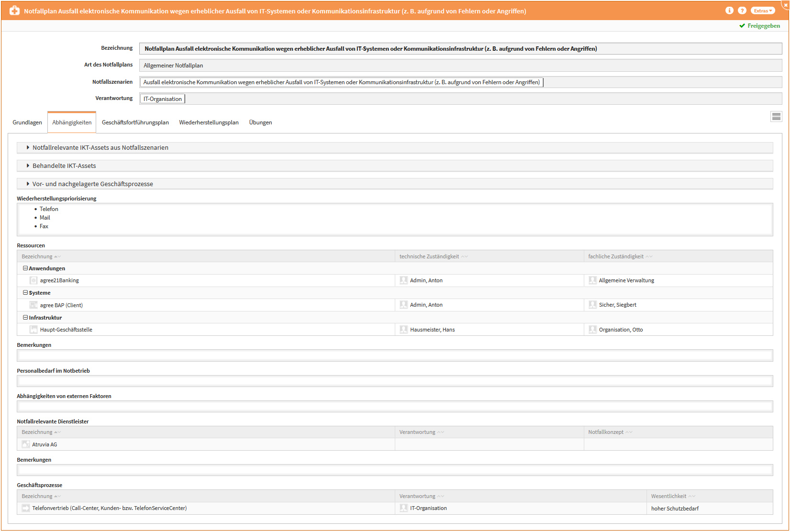Click the Haupt-Geschäftsstelle infrastructure icon
The image size is (791, 532).
33,330
